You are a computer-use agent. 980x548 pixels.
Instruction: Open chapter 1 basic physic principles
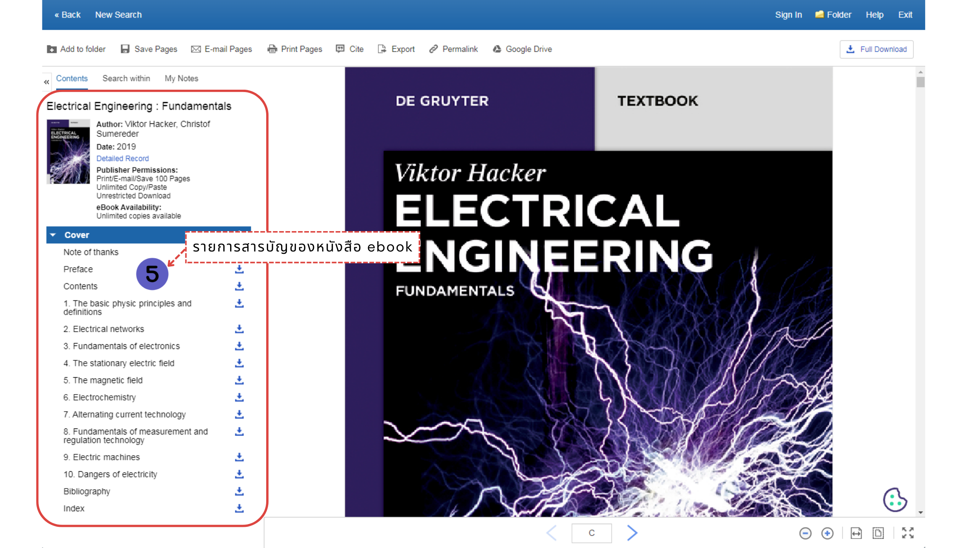coord(127,307)
